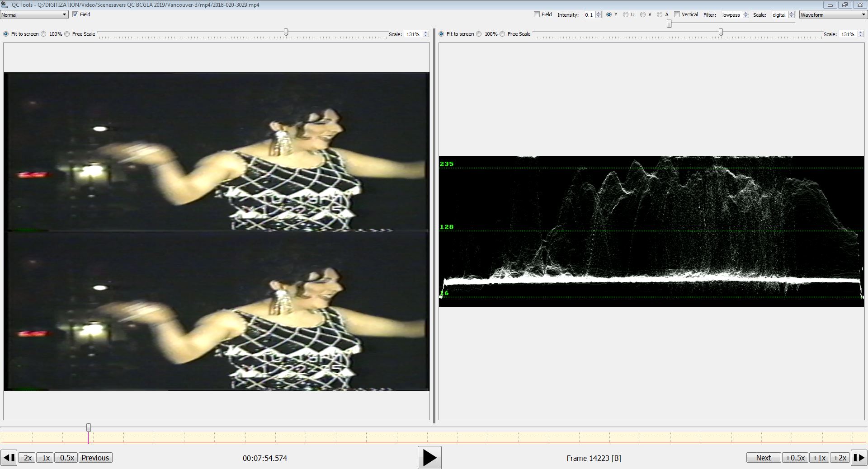Click the Next button

click(x=763, y=457)
